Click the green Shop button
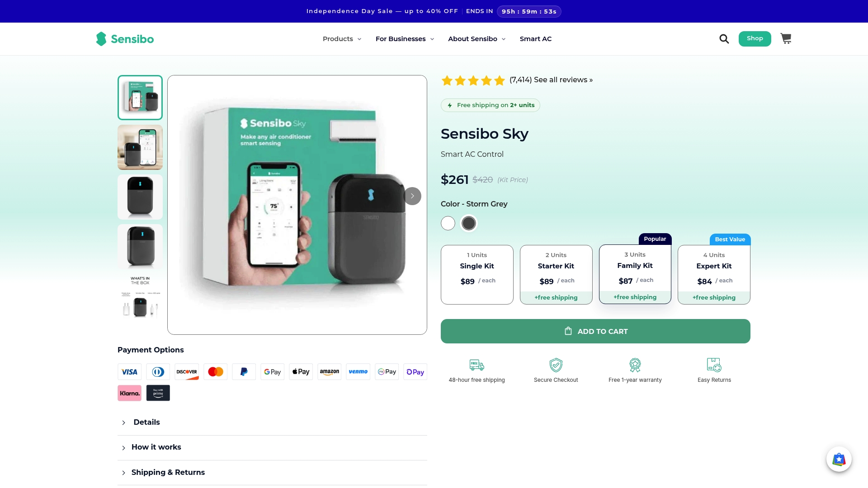868x488 pixels. (x=755, y=39)
